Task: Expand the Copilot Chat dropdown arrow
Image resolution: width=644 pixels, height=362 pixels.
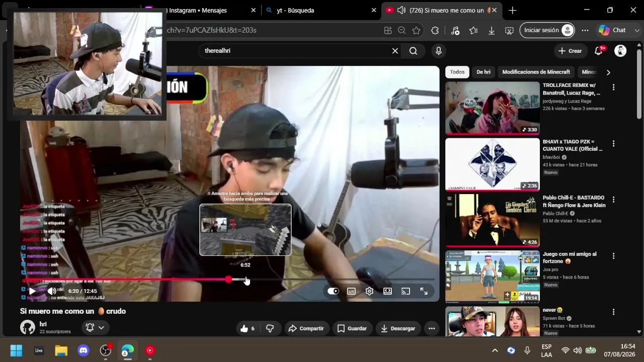Action: click(x=637, y=30)
